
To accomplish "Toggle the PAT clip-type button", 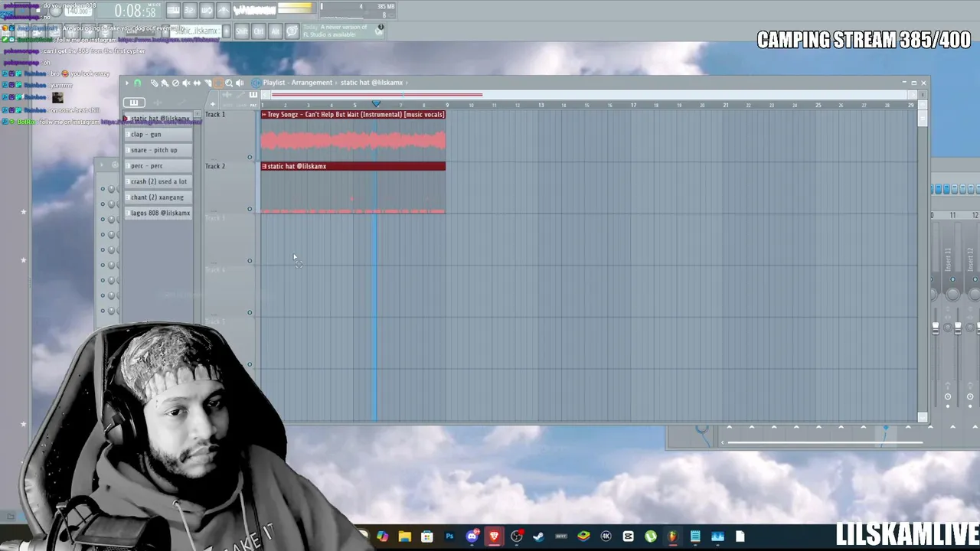I will [x=253, y=104].
